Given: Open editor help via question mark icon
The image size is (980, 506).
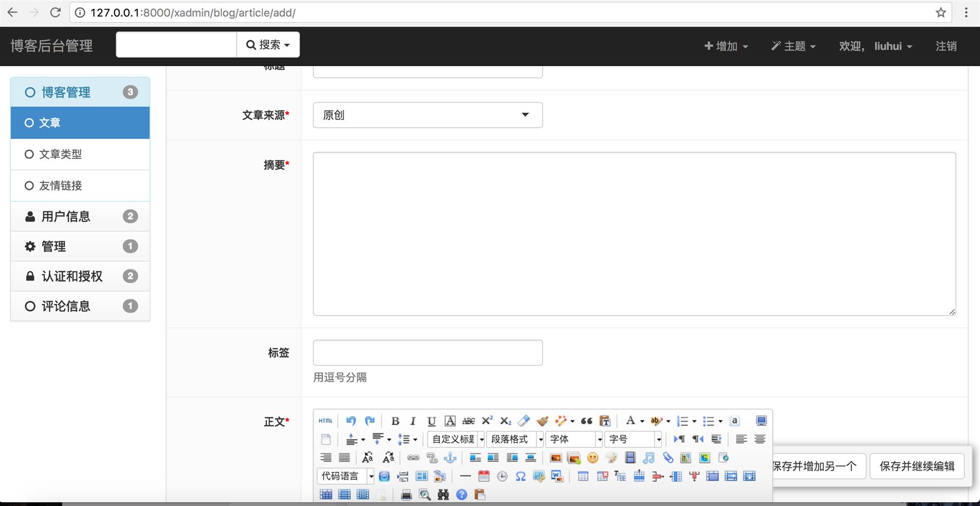Looking at the screenshot, I should tap(462, 495).
